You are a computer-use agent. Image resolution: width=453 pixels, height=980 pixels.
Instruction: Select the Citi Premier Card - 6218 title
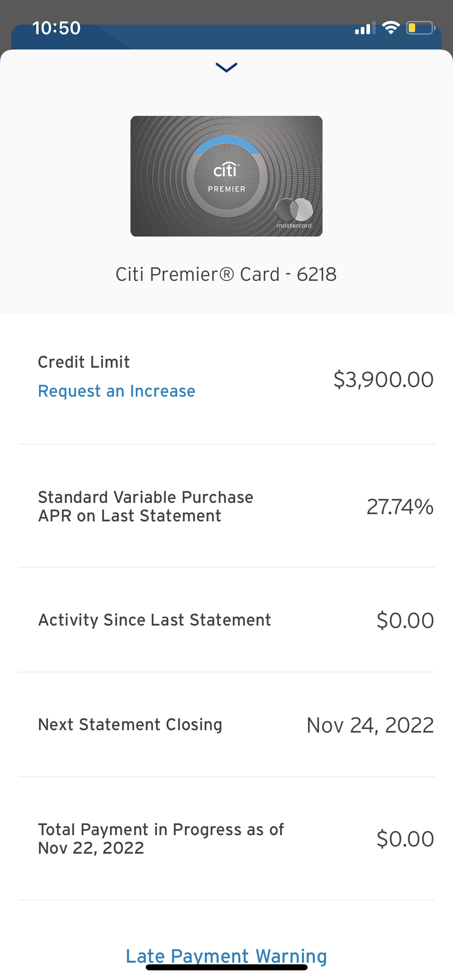pos(226,274)
